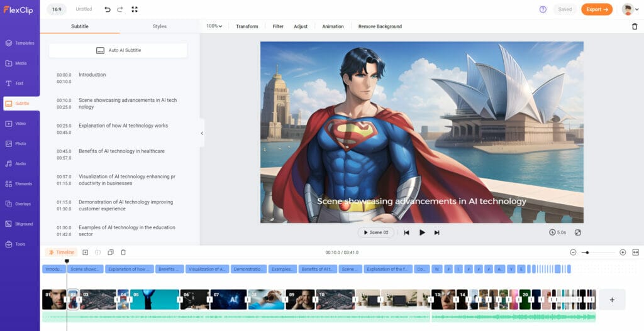
Task: Open the Filter options
Action: pyautogui.click(x=278, y=26)
